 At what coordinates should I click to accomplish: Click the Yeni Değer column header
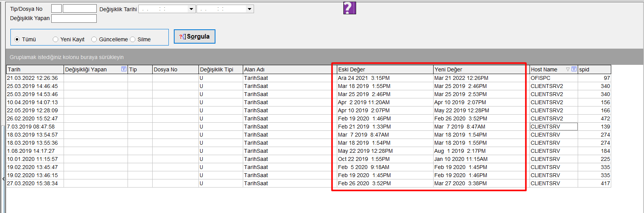481,69
